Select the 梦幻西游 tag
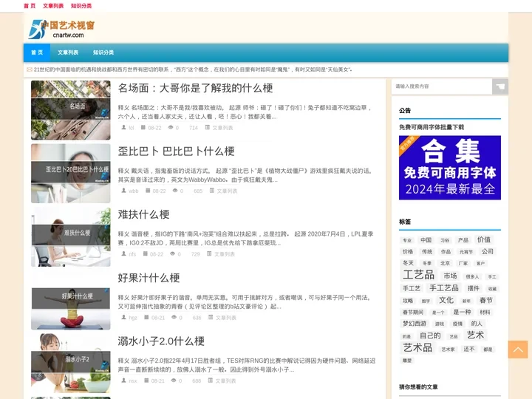Screen dimensions: 532x399 [x=415, y=324]
